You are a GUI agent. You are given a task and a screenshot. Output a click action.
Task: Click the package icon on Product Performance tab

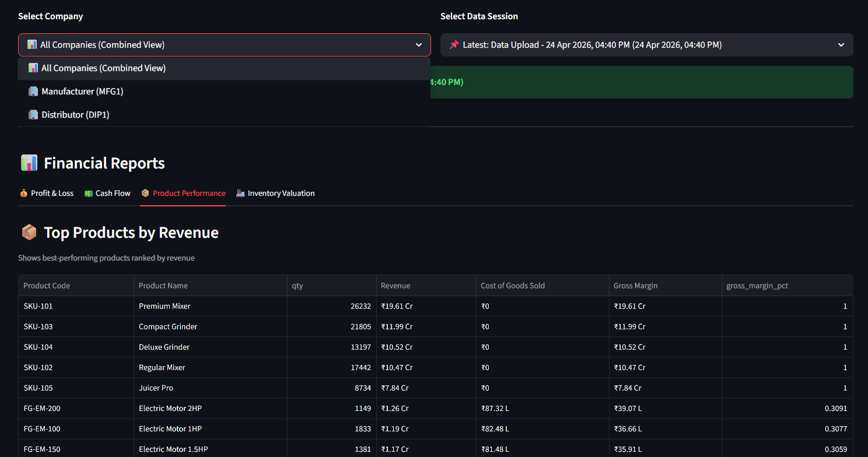click(145, 193)
